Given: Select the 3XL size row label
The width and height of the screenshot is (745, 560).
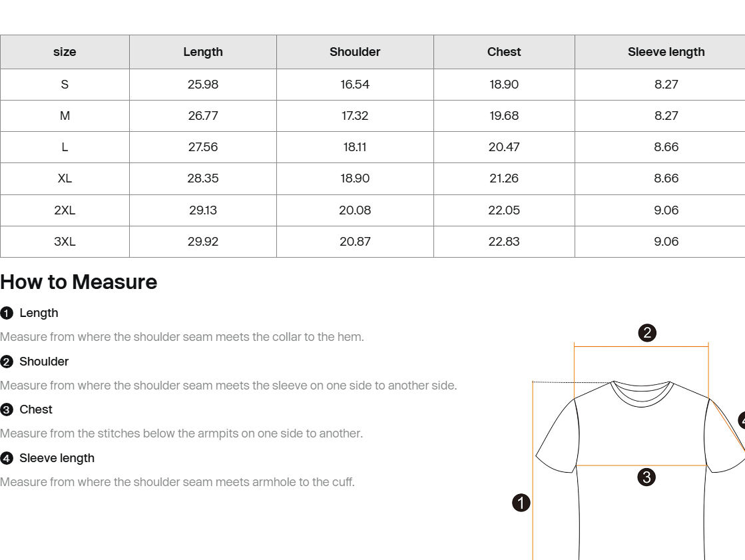Looking at the screenshot, I should click(65, 242).
